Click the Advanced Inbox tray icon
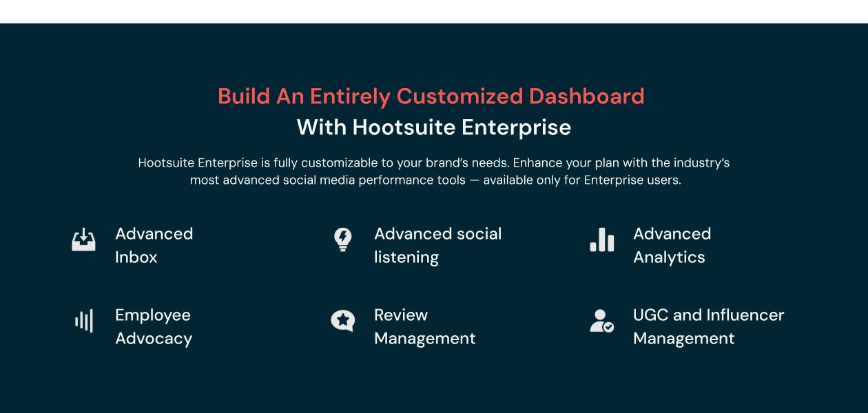 point(83,240)
